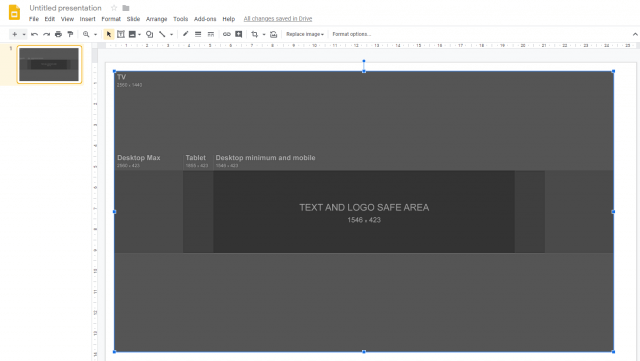The height and width of the screenshot is (361, 640).
Task: Click the Insert link icon
Action: pyautogui.click(x=227, y=34)
